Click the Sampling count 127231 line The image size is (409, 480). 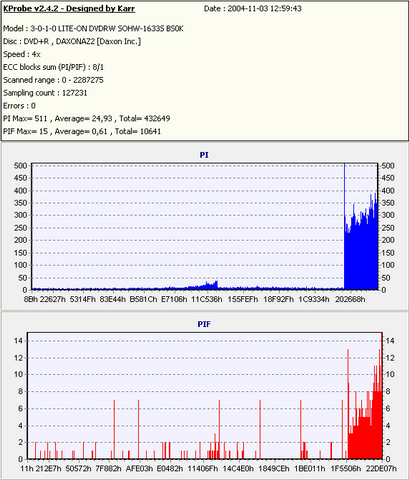click(45, 93)
